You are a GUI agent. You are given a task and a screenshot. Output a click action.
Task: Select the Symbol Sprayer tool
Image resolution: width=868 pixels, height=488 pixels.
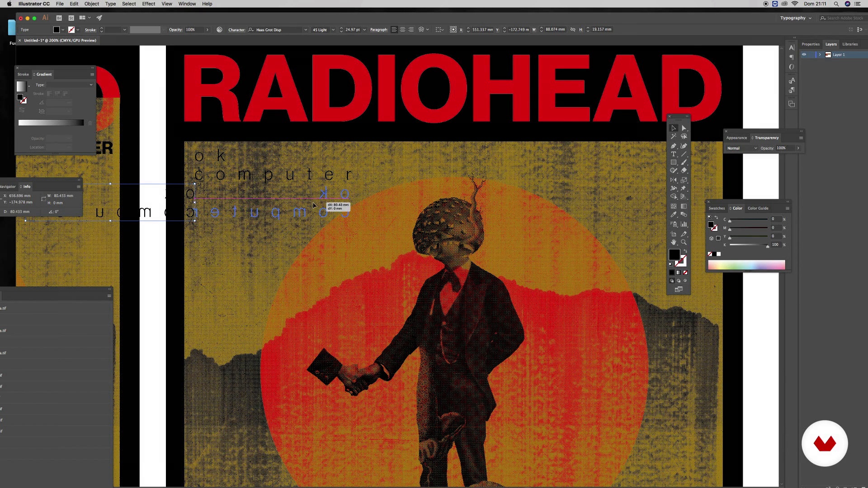coord(674,224)
